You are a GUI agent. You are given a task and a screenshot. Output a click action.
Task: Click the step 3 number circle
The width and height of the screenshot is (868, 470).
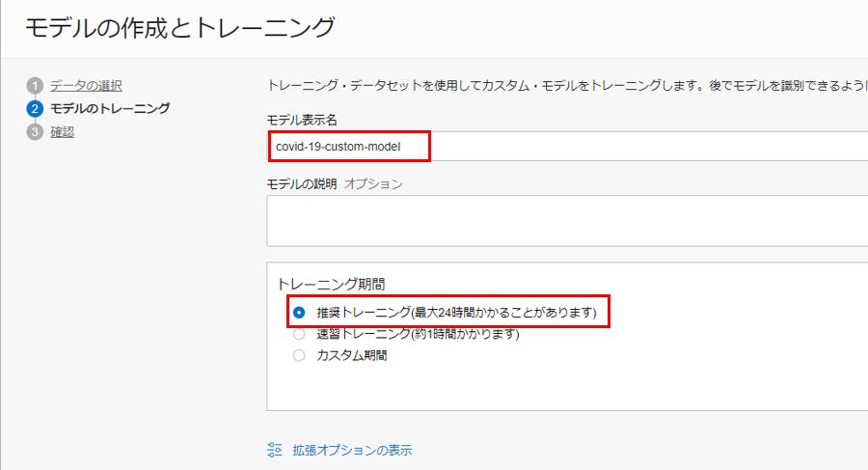[x=35, y=132]
